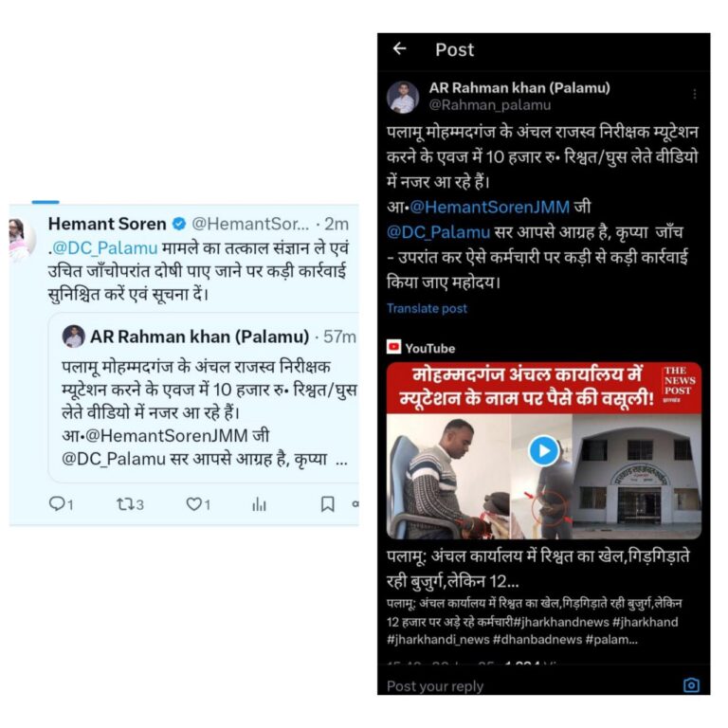Open Hemant Soren's profile picture

tap(21, 239)
